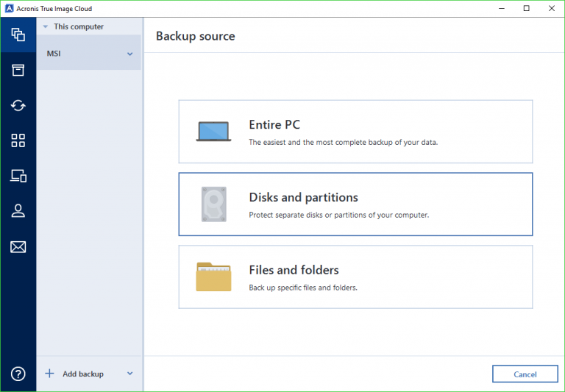Open the Add backup dropdown arrow

130,374
